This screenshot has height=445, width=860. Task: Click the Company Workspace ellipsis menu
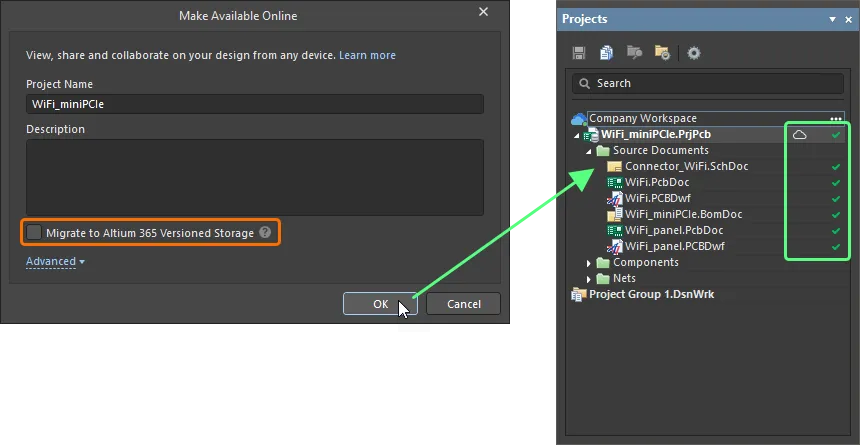pyautogui.click(x=836, y=119)
